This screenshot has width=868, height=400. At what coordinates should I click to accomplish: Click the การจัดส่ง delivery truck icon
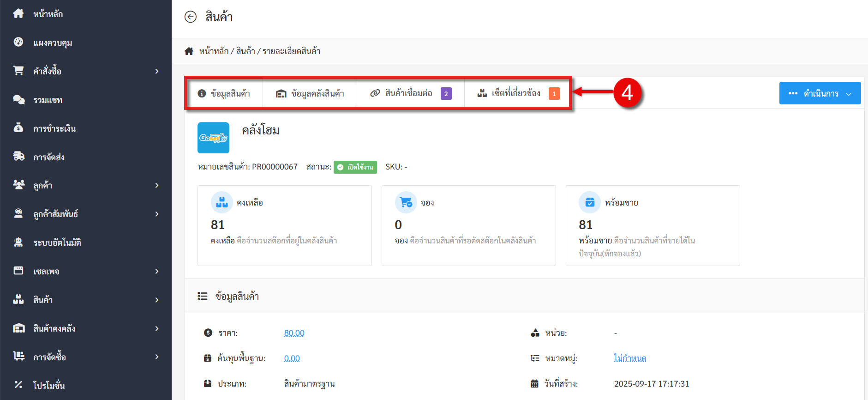(x=18, y=157)
